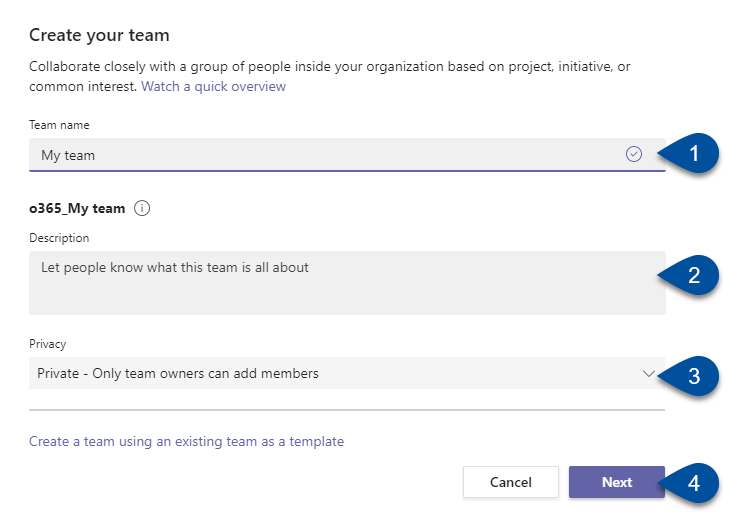Click the checkmark icon in Team name field
741x523 pixels.
tap(634, 154)
